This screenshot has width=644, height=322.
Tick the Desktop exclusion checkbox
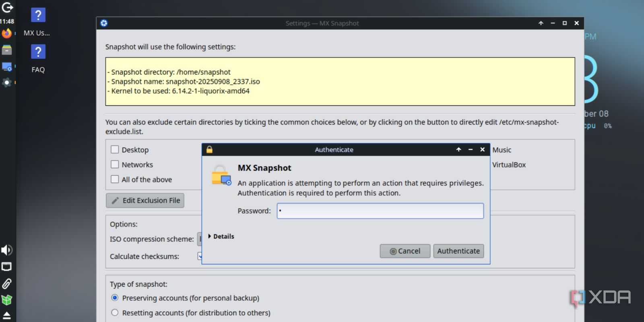(x=115, y=150)
